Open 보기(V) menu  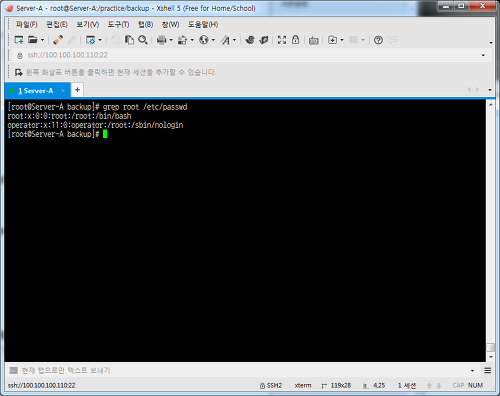click(x=88, y=25)
